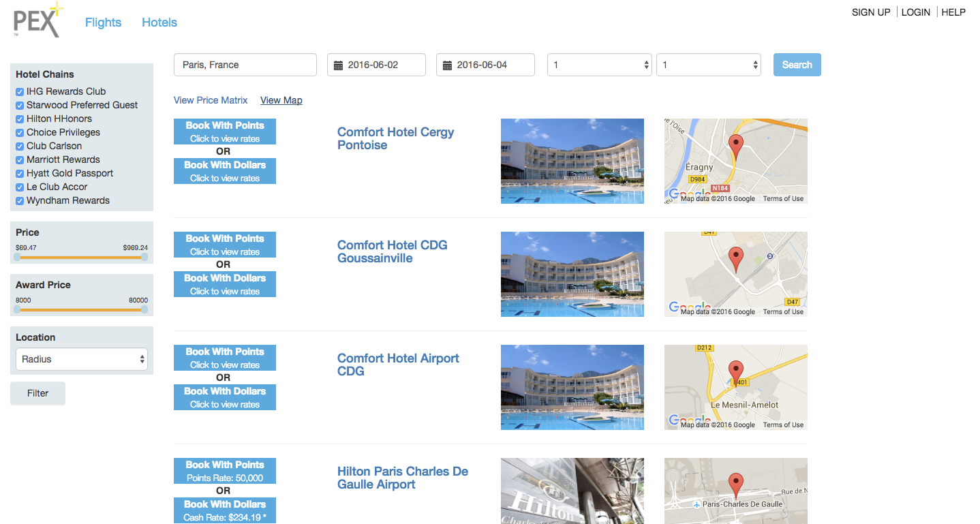The height and width of the screenshot is (524, 980).
Task: Toggle Club Carlson checkbox
Action: tap(20, 146)
